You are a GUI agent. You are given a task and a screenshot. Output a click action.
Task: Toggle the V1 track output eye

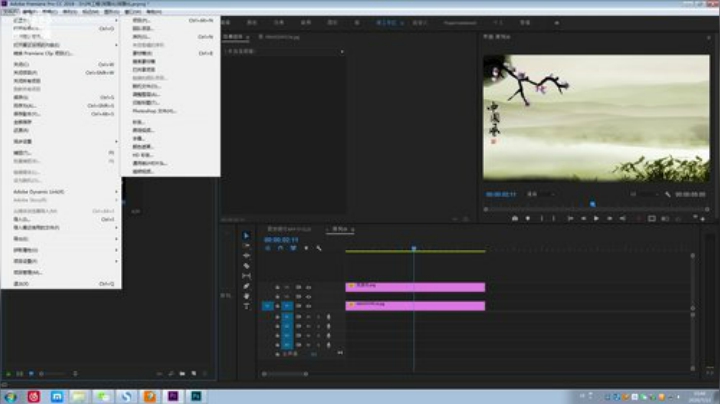click(309, 306)
